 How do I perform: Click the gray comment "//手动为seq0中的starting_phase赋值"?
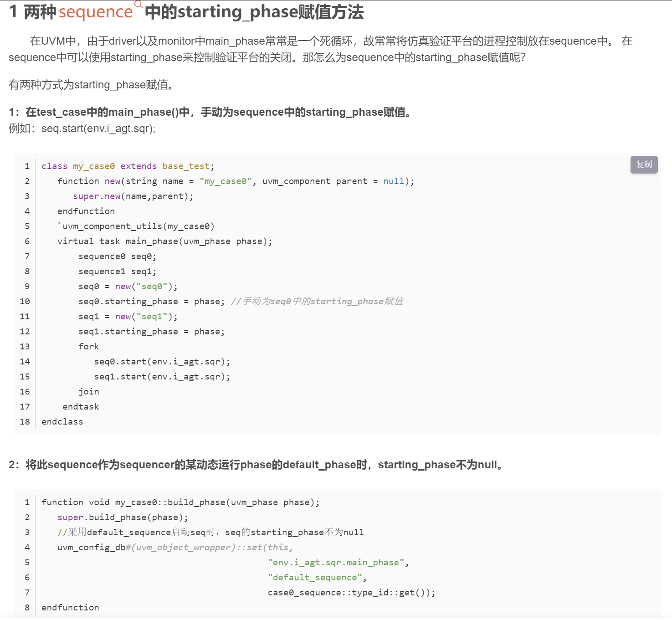tap(317, 302)
